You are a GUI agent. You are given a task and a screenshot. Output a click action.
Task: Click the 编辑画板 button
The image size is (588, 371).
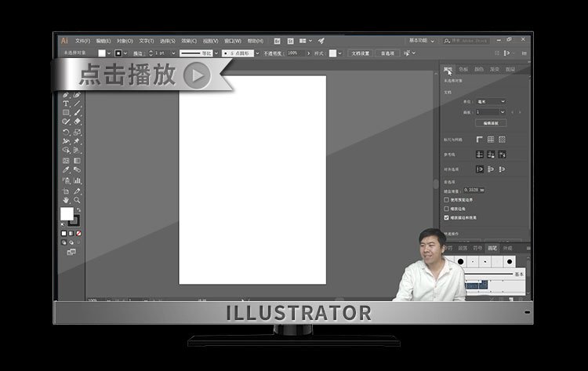pos(491,123)
